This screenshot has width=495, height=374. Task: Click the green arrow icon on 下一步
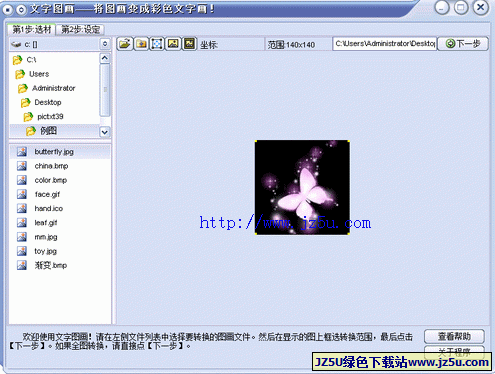point(450,44)
